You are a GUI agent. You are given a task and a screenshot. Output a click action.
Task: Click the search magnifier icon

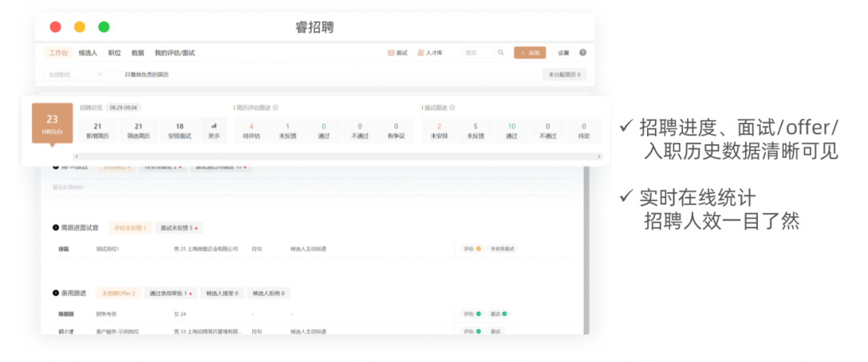pyautogui.click(x=501, y=53)
